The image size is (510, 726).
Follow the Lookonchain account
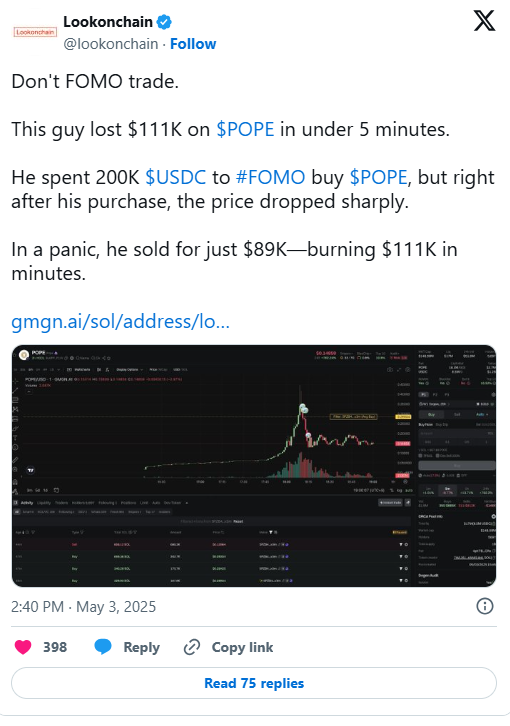click(x=193, y=44)
